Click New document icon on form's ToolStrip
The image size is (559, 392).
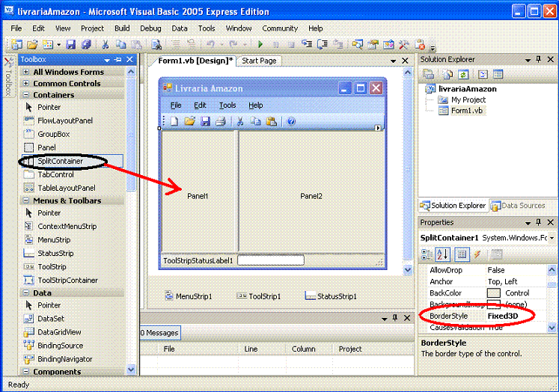(x=174, y=121)
